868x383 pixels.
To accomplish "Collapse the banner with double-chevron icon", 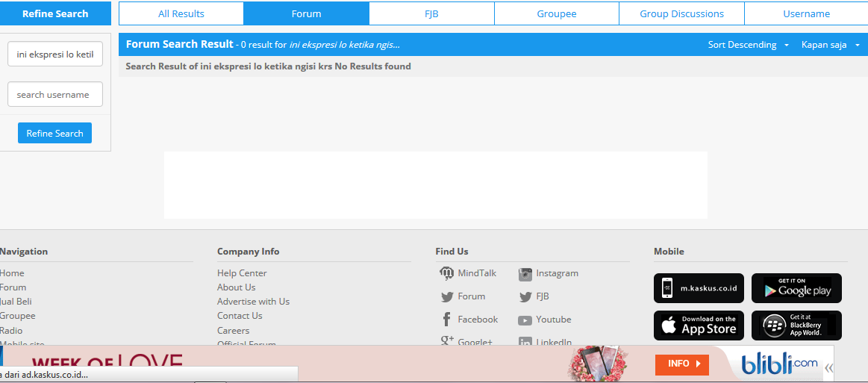I will tap(828, 367).
